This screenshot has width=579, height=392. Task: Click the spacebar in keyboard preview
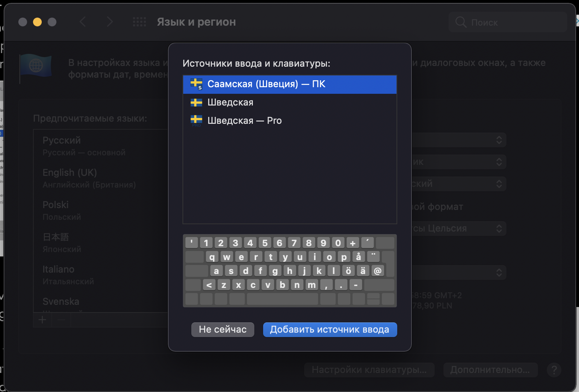click(x=282, y=299)
